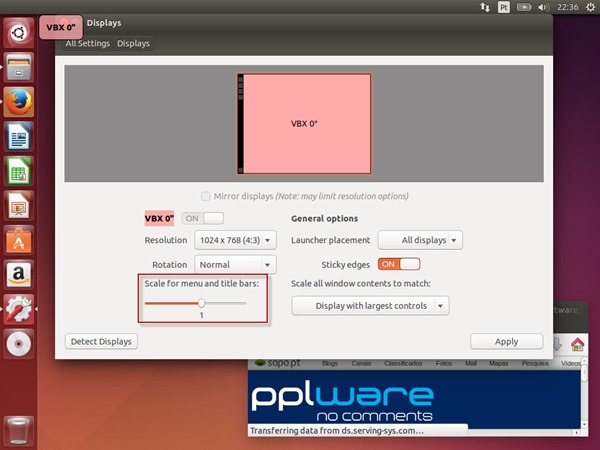
Task: Click Pesquisa link in Firefox page
Action: pyautogui.click(x=535, y=363)
